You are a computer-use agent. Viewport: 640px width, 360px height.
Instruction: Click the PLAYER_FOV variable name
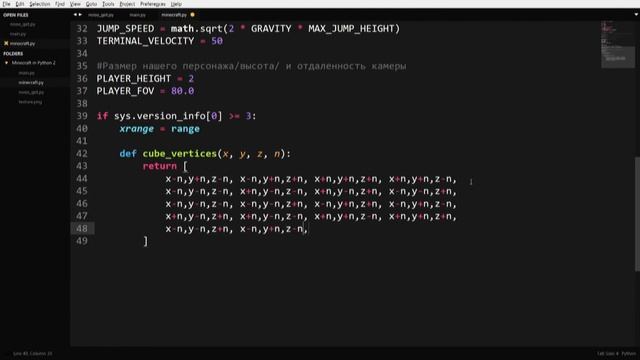(125, 91)
